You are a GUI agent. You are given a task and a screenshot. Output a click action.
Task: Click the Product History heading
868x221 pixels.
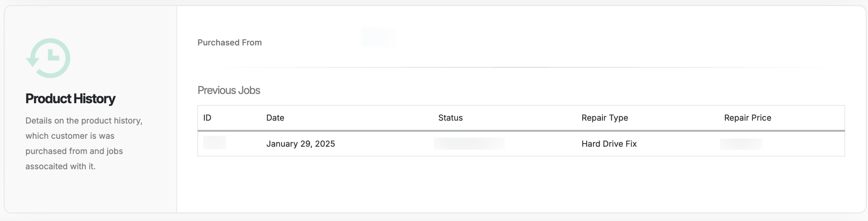(x=70, y=98)
